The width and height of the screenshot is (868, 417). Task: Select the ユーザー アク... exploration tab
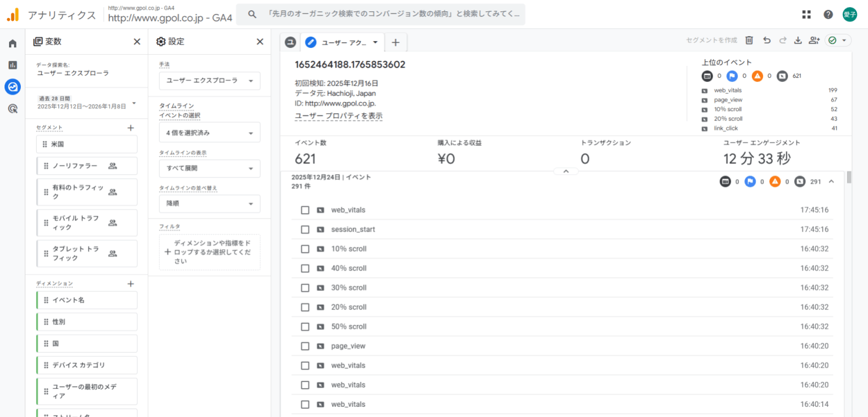point(343,42)
